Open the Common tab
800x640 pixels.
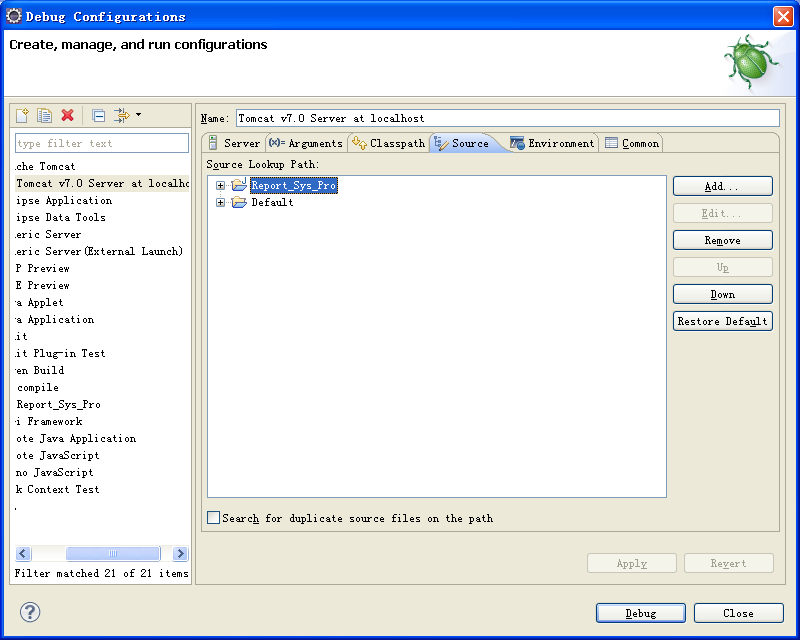632,143
